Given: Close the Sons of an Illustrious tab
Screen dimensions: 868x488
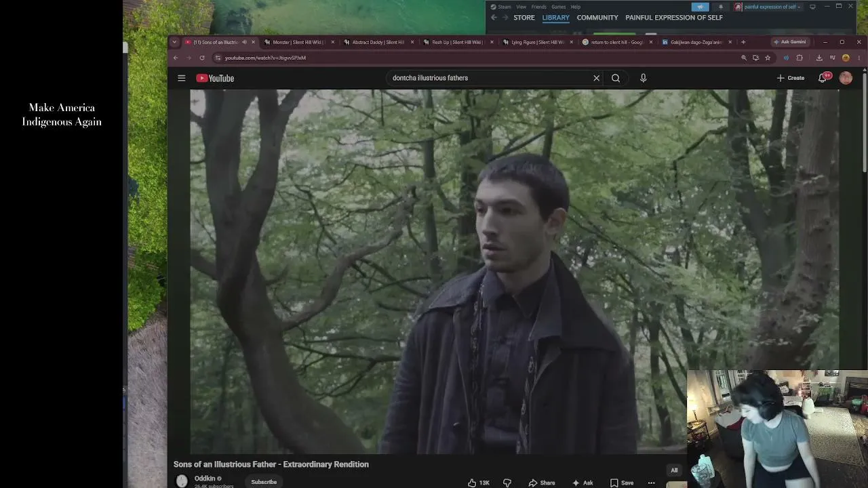Looking at the screenshot, I should (254, 42).
